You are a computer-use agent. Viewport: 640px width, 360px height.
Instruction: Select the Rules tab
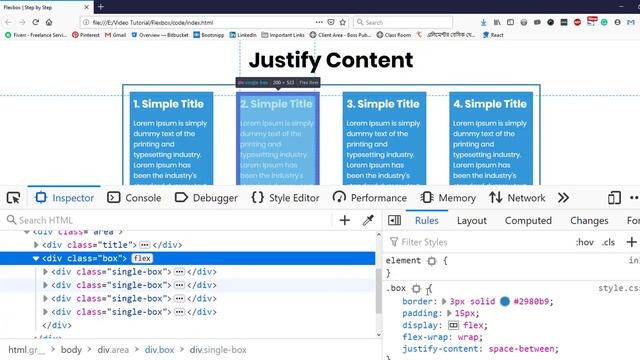click(427, 220)
